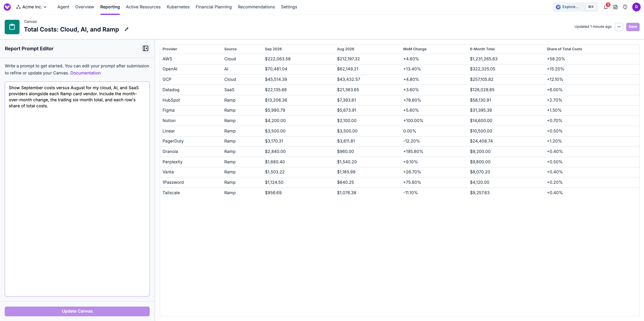Click the +195.80% Granola MoM change
Image resolution: width=644 pixels, height=321 pixels.
pyautogui.click(x=413, y=152)
